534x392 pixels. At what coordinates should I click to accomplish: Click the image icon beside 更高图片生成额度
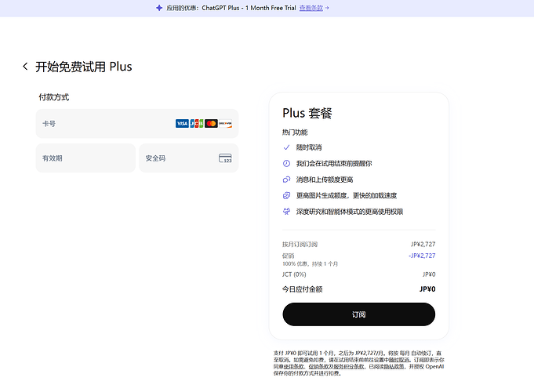[x=286, y=195]
